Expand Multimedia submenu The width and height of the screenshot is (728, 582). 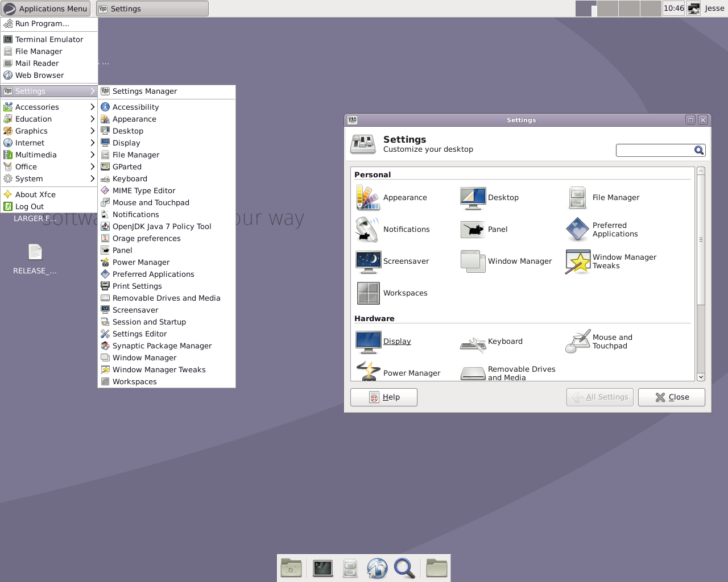pyautogui.click(x=49, y=155)
